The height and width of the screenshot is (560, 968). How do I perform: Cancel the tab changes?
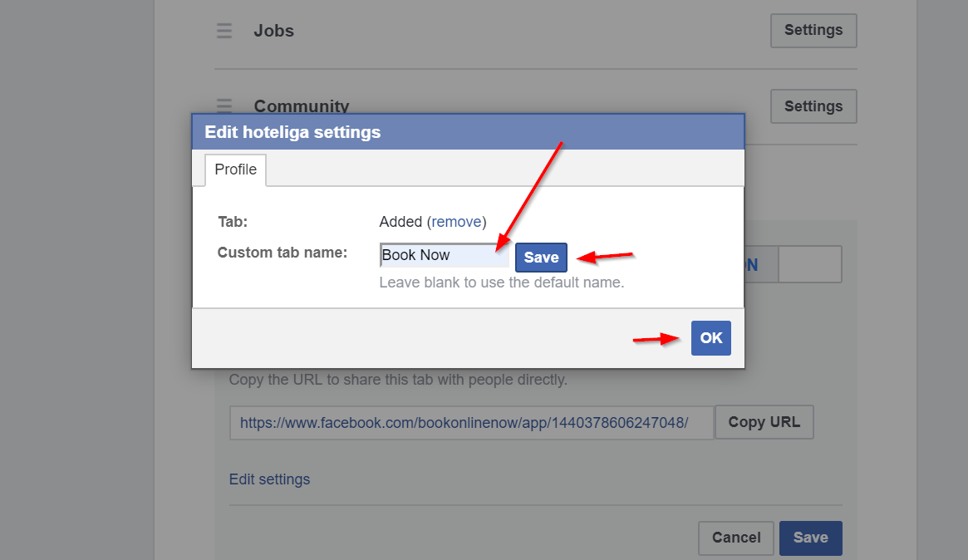pyautogui.click(x=735, y=538)
